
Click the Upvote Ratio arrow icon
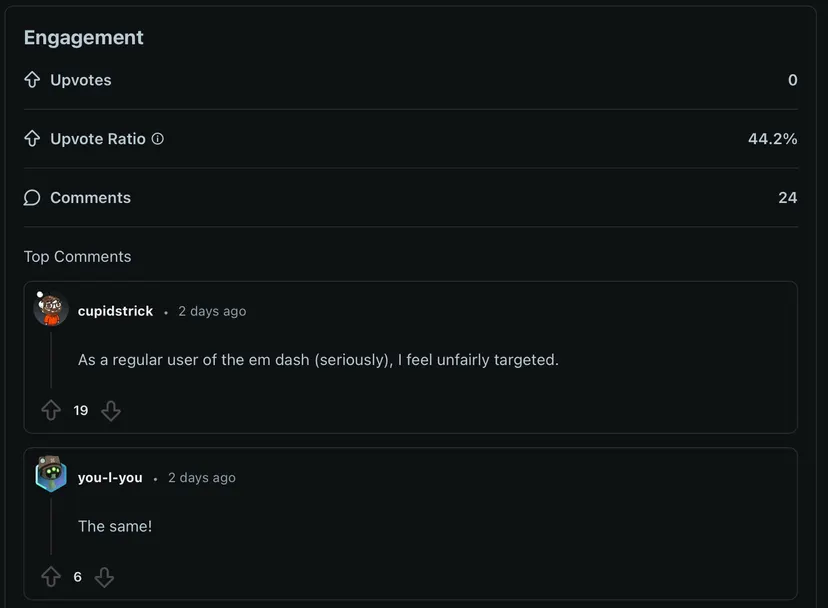coord(32,139)
